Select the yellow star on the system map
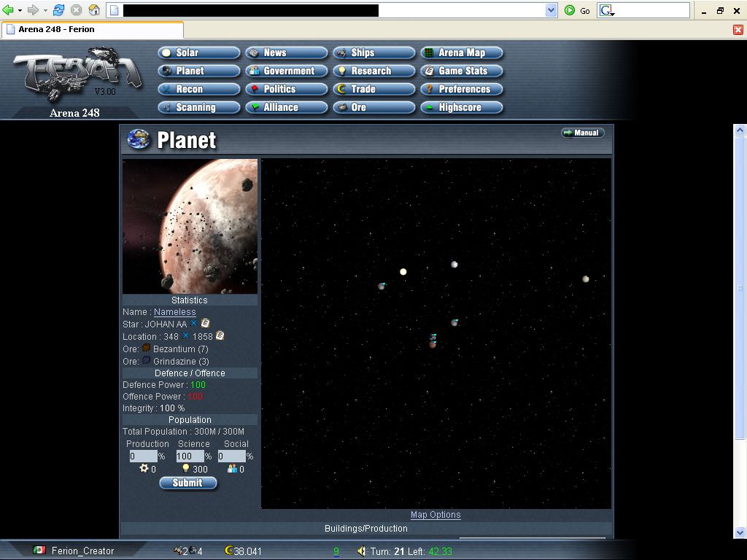The width and height of the screenshot is (747, 560). click(403, 272)
